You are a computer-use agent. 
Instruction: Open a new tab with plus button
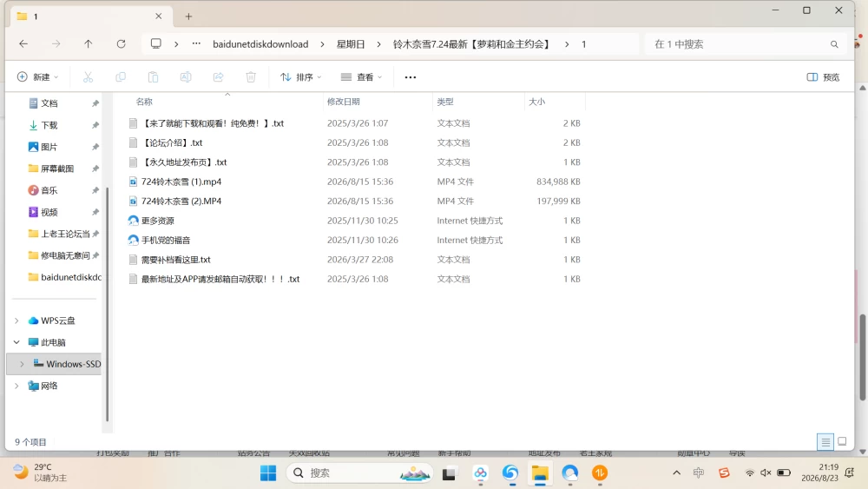point(188,17)
